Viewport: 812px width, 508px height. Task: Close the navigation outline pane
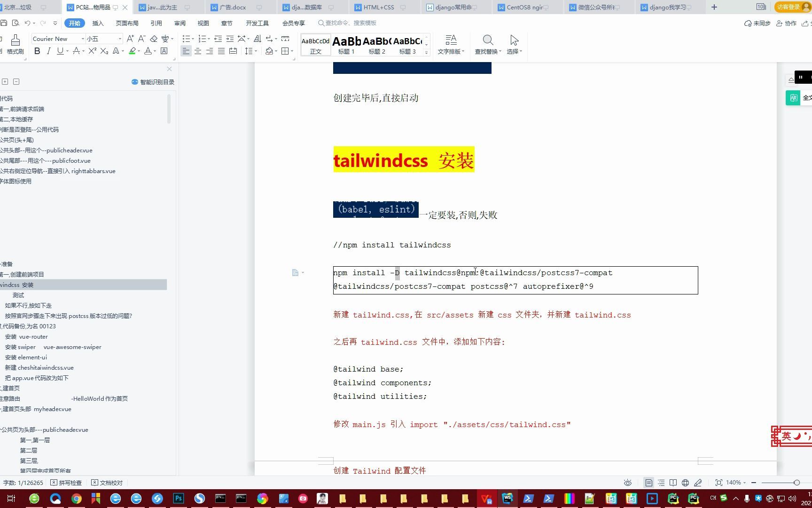point(169,69)
